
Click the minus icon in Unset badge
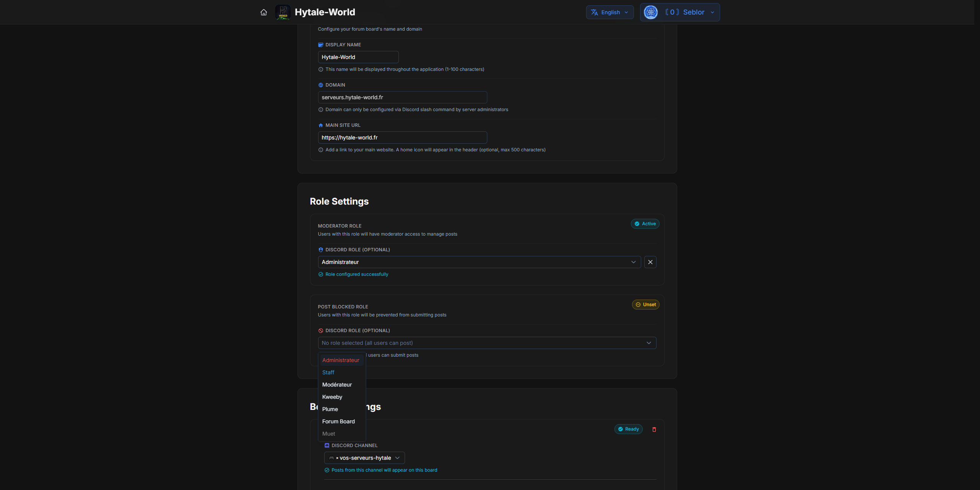(x=638, y=305)
